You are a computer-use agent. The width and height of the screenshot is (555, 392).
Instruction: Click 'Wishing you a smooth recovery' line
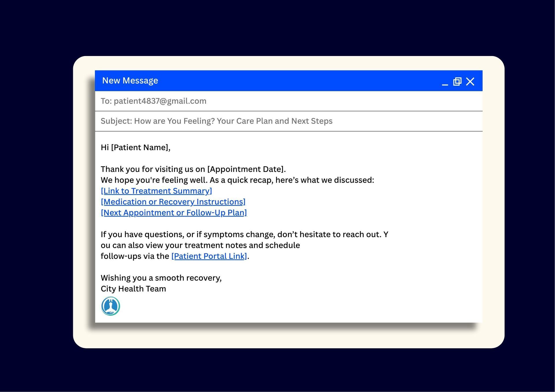point(161,278)
